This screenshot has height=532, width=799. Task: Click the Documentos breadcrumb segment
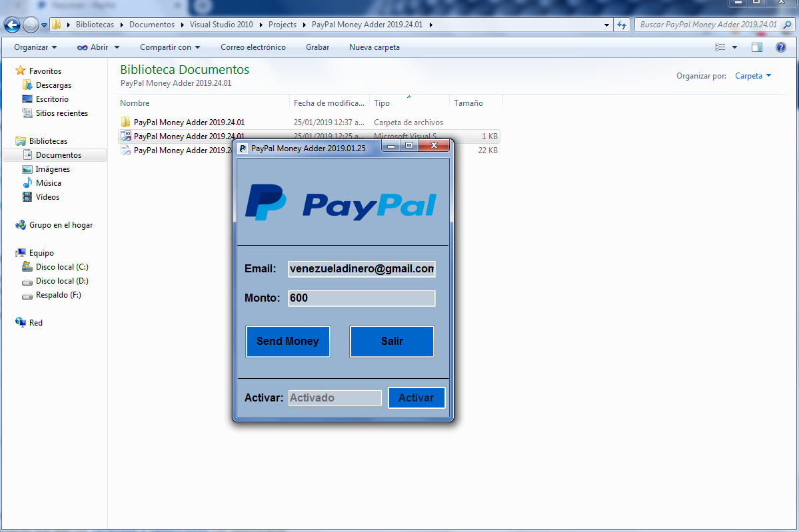152,25
